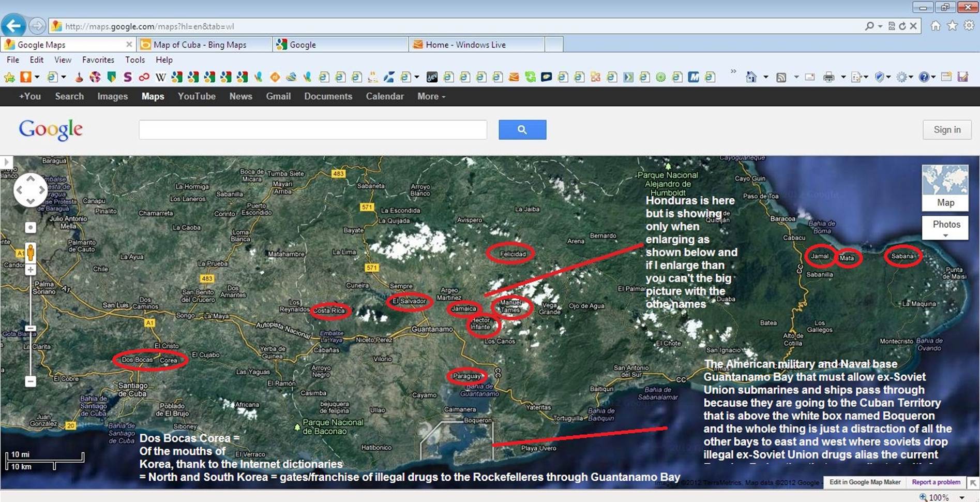Zoom in with the map plus button

pyautogui.click(x=31, y=270)
